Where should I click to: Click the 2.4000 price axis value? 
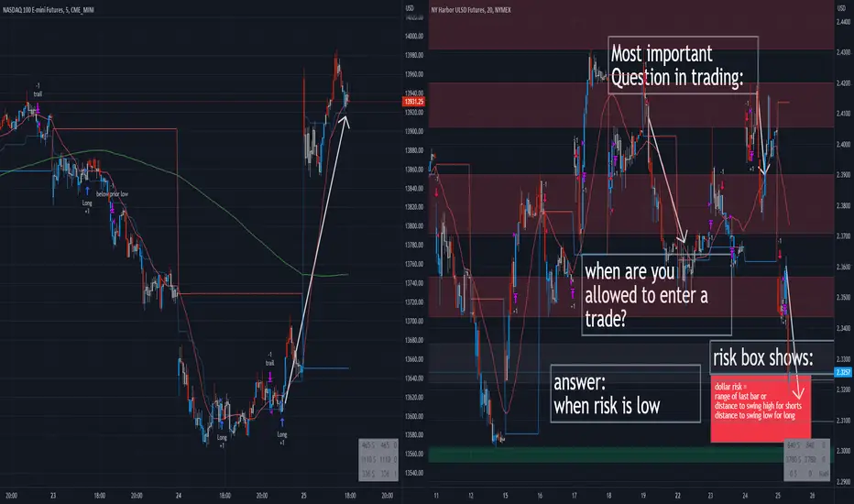843,145
